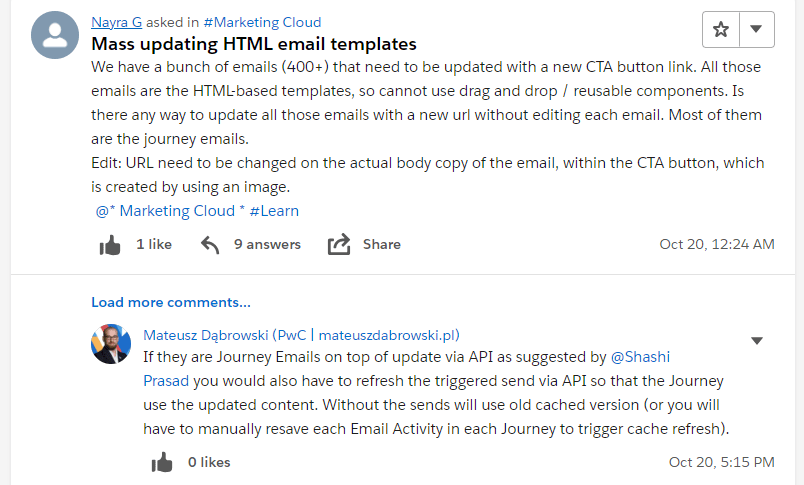The width and height of the screenshot is (804, 485).
Task: View the 9 answers
Action: pos(267,244)
